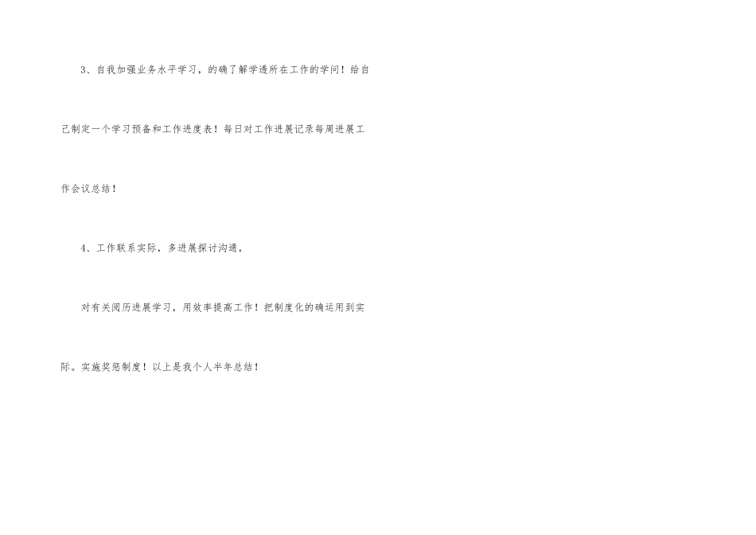Click the text "每日对工作进展记录"
756x535 pixels.
click(x=268, y=129)
